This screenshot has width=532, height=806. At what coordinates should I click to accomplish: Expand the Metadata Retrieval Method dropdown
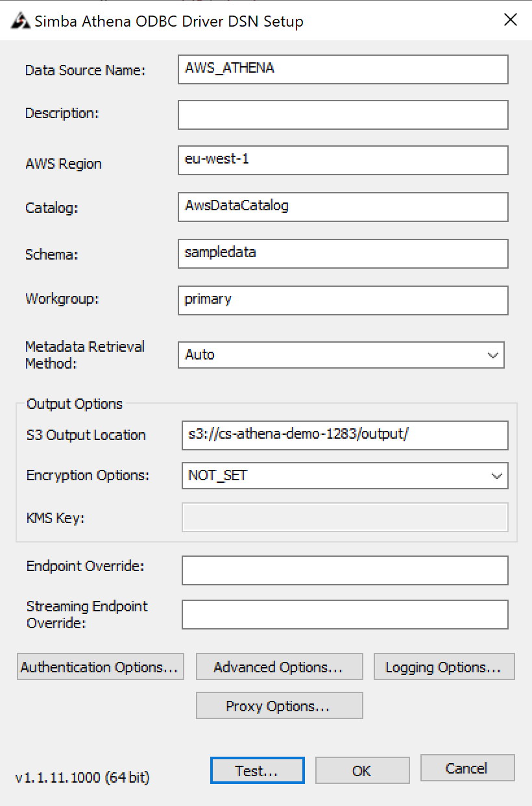492,355
